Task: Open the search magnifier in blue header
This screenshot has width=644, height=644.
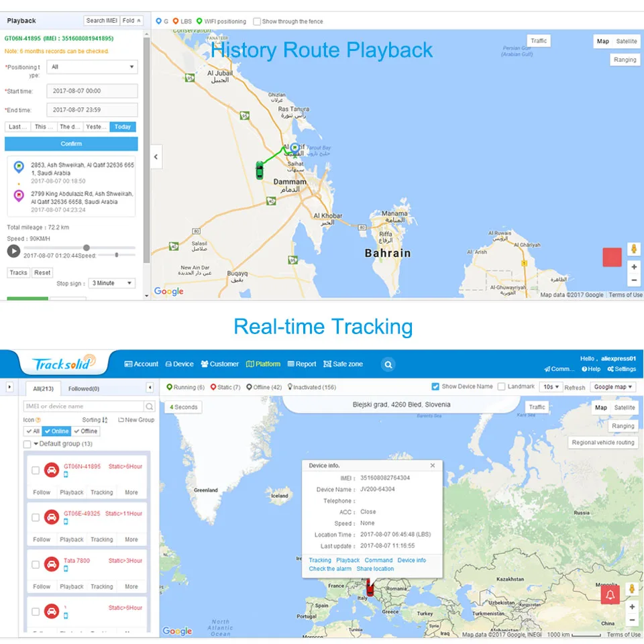Action: [x=388, y=364]
